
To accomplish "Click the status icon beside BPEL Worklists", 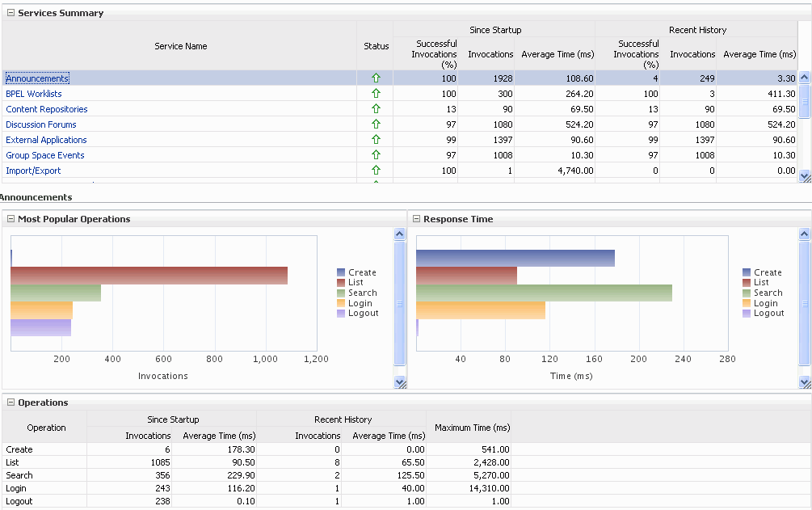I will 375,93.
